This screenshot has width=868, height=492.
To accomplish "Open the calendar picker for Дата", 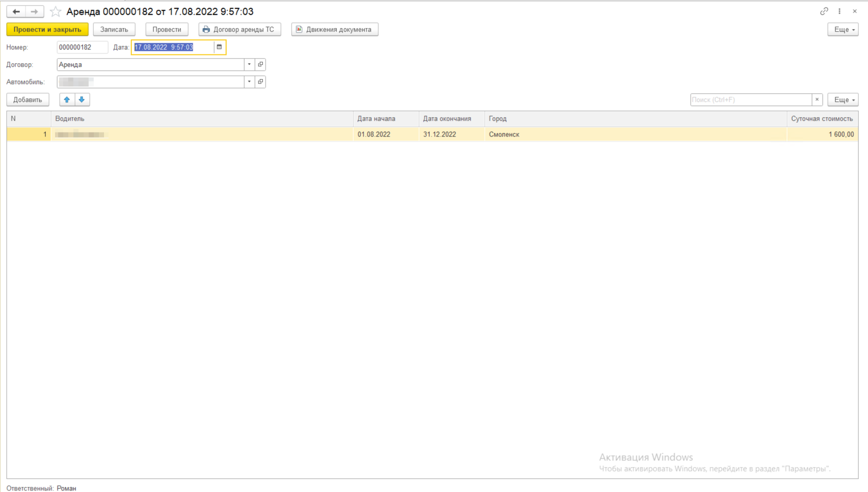I will [x=219, y=47].
